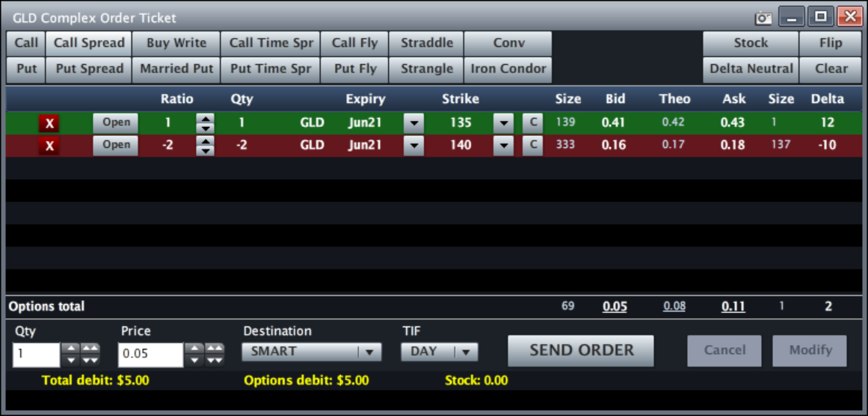This screenshot has height=416, width=868.
Task: Select the Put strategy button
Action: tap(26, 69)
